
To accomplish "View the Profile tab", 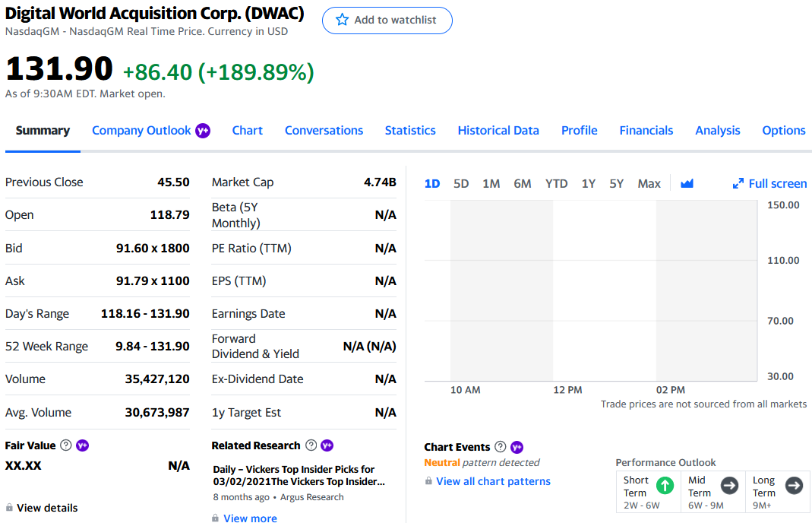I will tap(579, 131).
